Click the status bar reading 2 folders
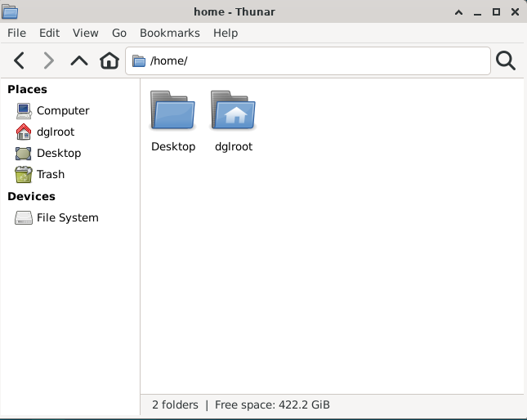 coord(241,404)
